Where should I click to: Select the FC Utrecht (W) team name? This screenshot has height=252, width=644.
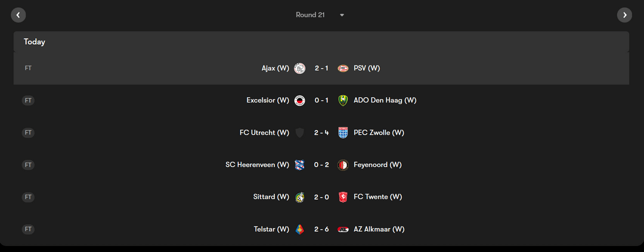tap(265, 133)
